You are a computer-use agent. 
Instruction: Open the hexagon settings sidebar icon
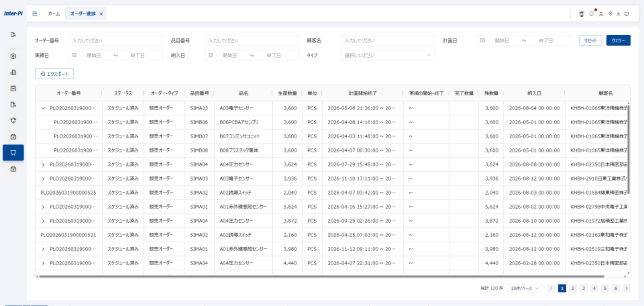click(x=13, y=56)
